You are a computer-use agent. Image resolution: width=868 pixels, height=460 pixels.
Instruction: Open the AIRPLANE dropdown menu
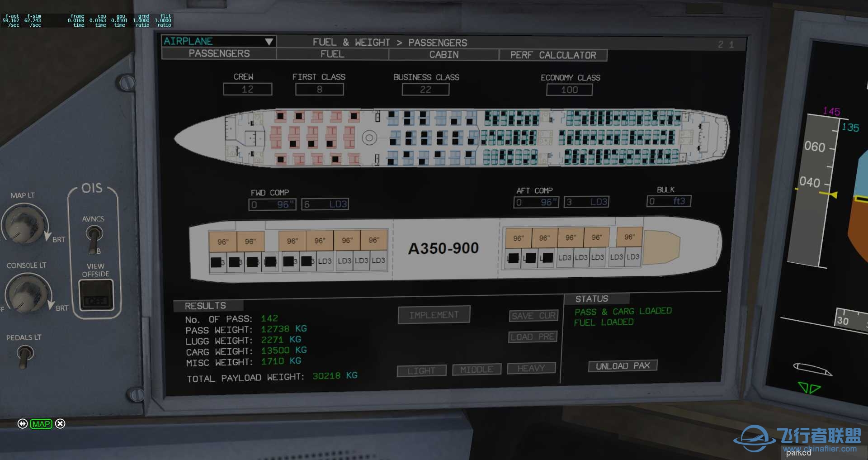219,41
